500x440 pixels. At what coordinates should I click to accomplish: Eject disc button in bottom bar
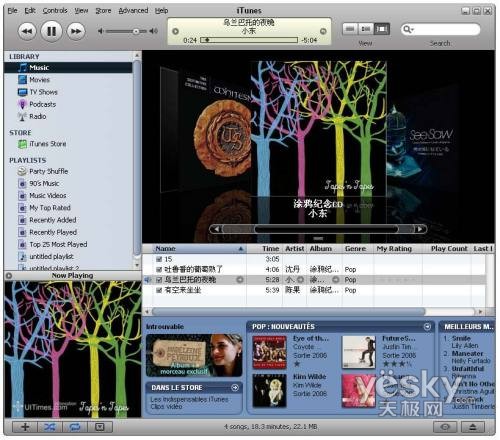(473, 427)
